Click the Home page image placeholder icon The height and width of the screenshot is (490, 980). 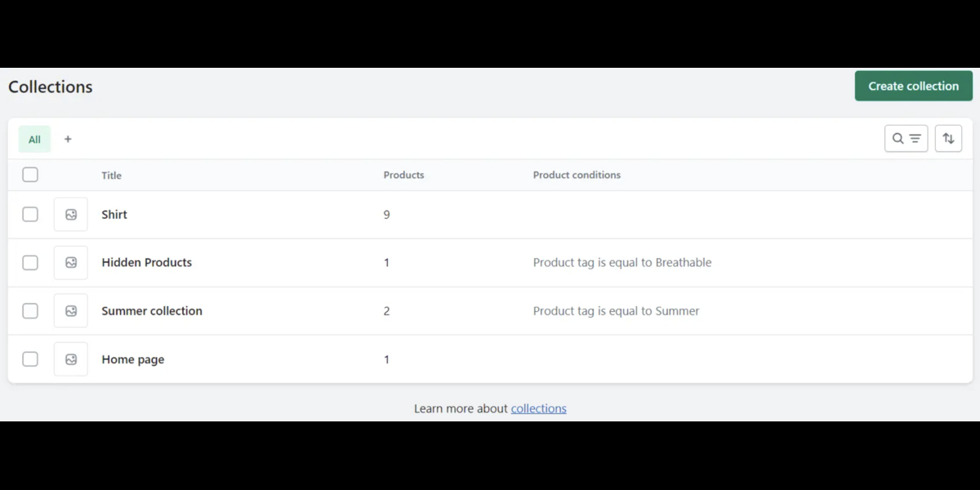point(71,359)
